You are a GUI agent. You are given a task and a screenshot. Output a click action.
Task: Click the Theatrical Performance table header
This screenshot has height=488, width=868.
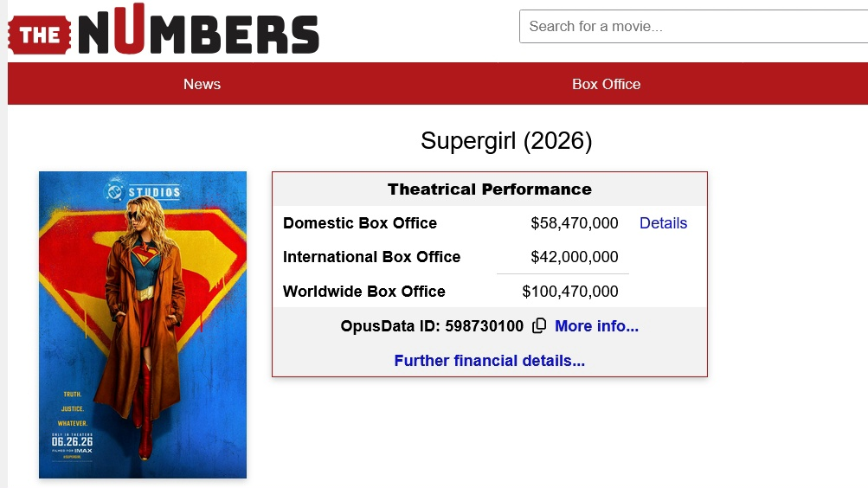click(489, 189)
